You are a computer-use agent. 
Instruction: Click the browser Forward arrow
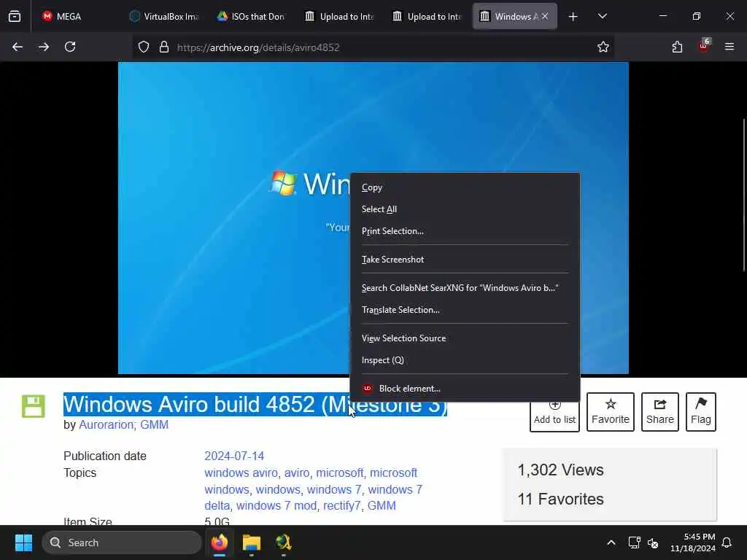(x=44, y=47)
